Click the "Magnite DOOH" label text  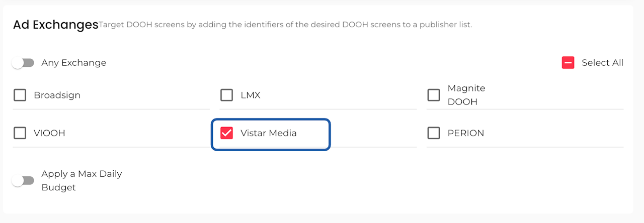coord(466,95)
